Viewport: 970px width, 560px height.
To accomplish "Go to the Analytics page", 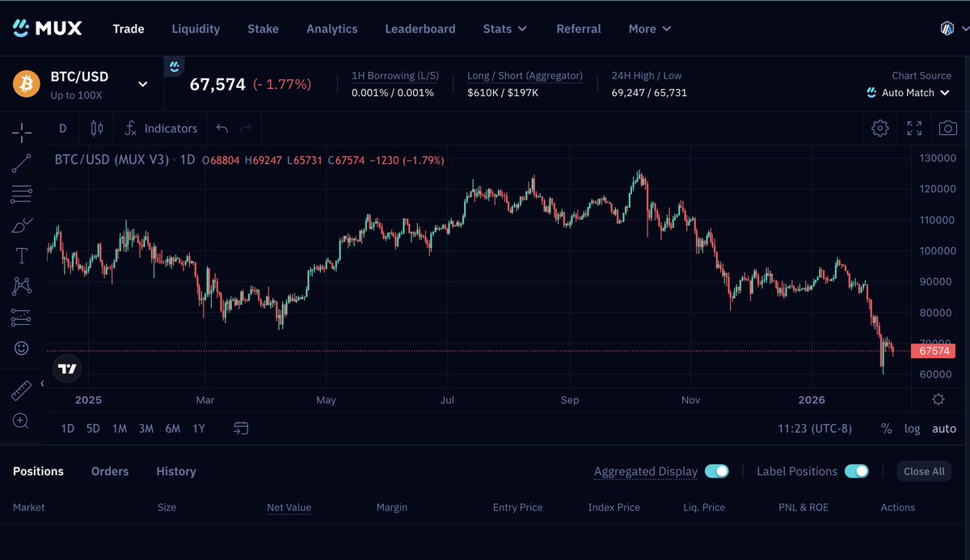I will 332,28.
